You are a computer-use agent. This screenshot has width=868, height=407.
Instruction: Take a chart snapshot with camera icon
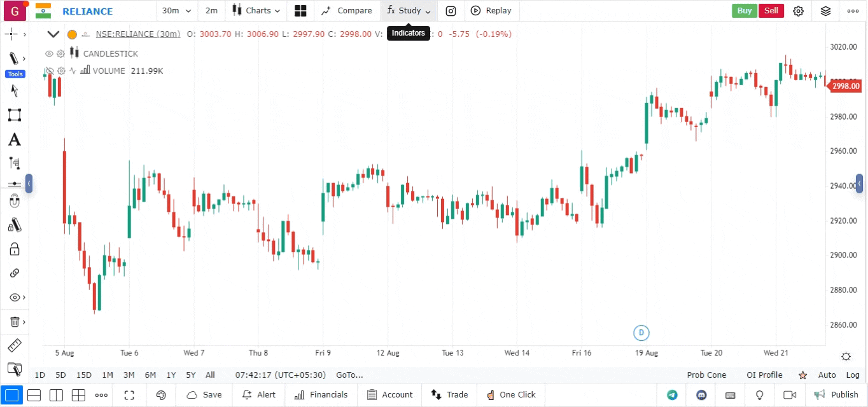(x=451, y=11)
